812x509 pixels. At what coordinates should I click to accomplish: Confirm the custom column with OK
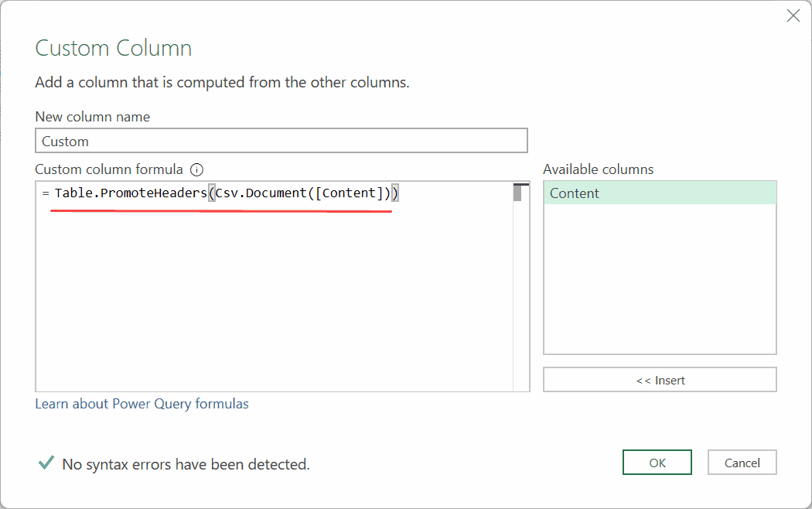pos(657,462)
